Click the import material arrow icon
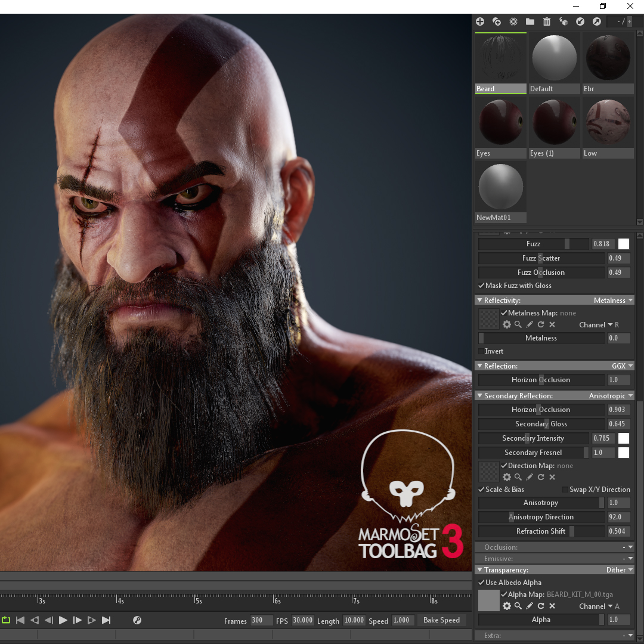 (x=580, y=22)
